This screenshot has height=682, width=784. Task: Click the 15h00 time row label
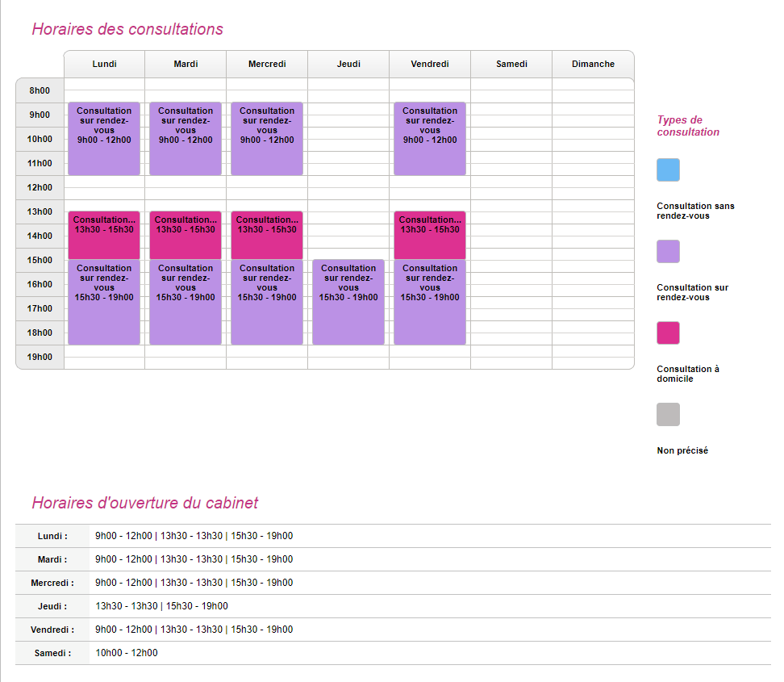point(40,260)
